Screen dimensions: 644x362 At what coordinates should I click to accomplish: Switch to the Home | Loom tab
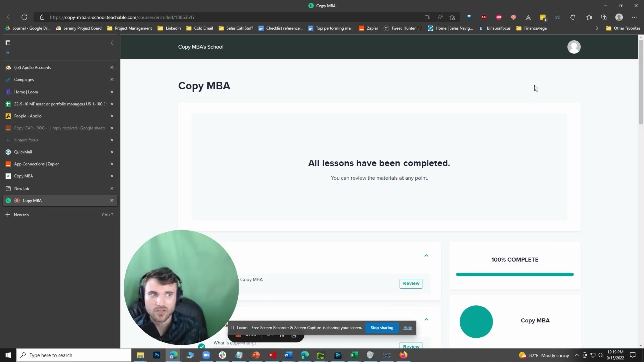[x=26, y=92]
